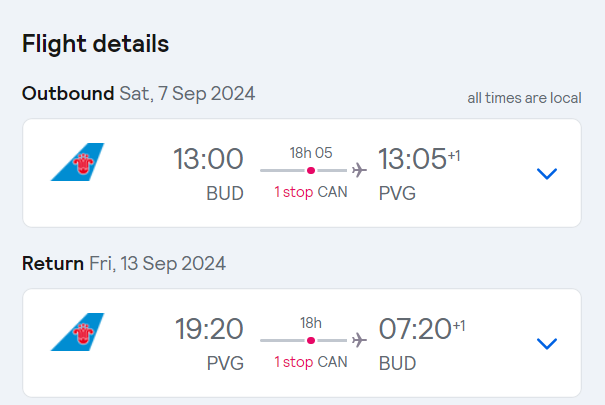The width and height of the screenshot is (605, 405).
Task: Expand the return flight details chevron
Action: pyautogui.click(x=547, y=343)
